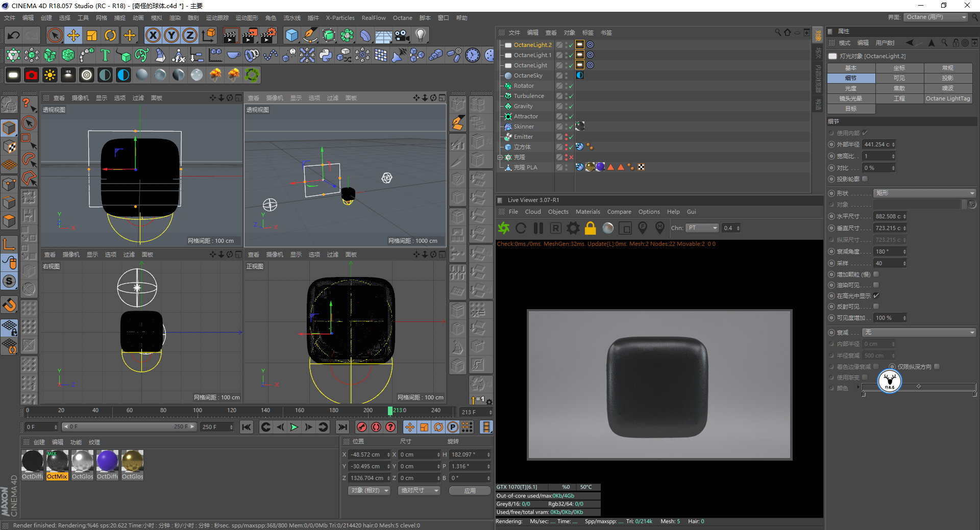The image size is (980, 530).
Task: Expand the 克隆 object in hierarchy
Action: click(x=500, y=157)
